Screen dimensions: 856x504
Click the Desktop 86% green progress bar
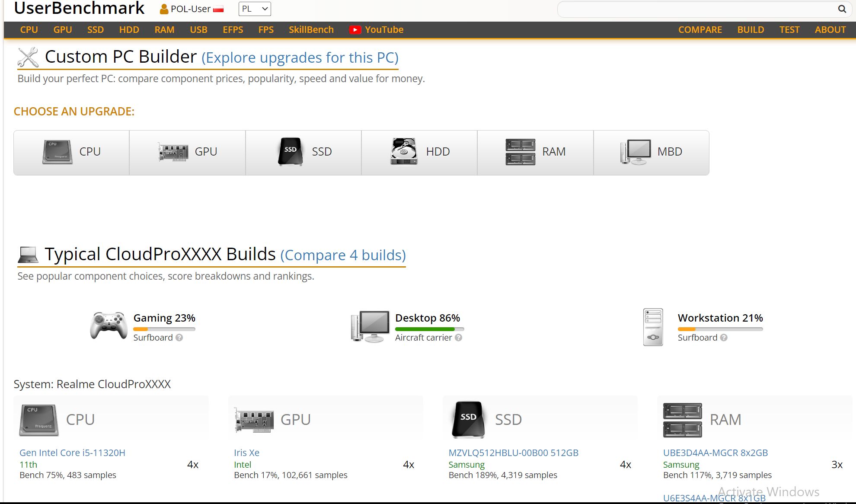click(425, 329)
